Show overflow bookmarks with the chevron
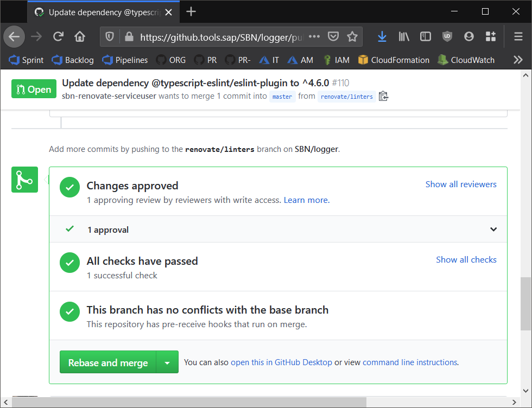532x408 pixels. pos(517,60)
